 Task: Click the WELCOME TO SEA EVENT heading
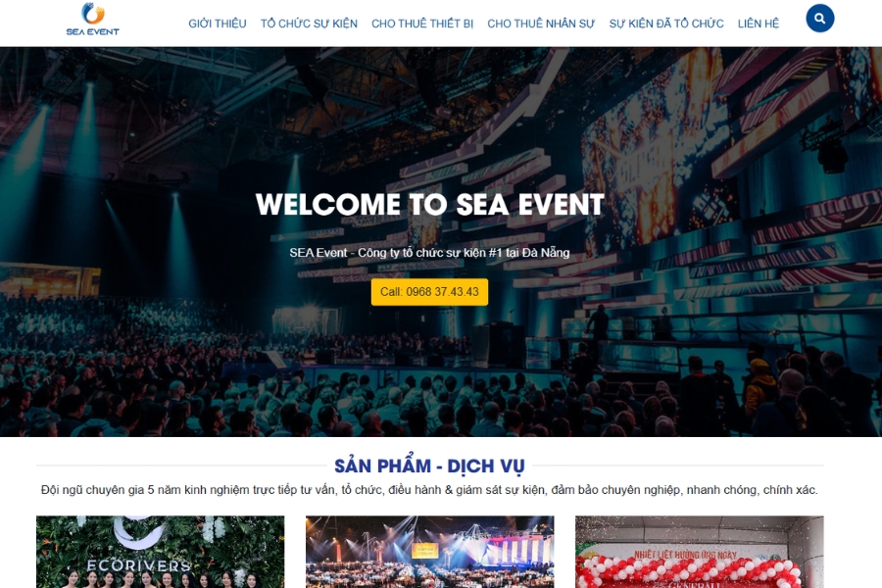[x=430, y=204]
